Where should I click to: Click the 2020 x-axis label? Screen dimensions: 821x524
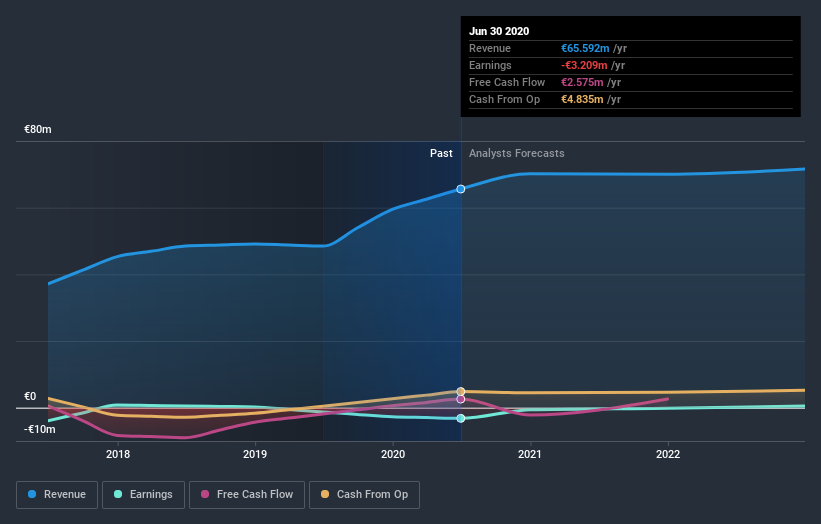[x=393, y=454]
